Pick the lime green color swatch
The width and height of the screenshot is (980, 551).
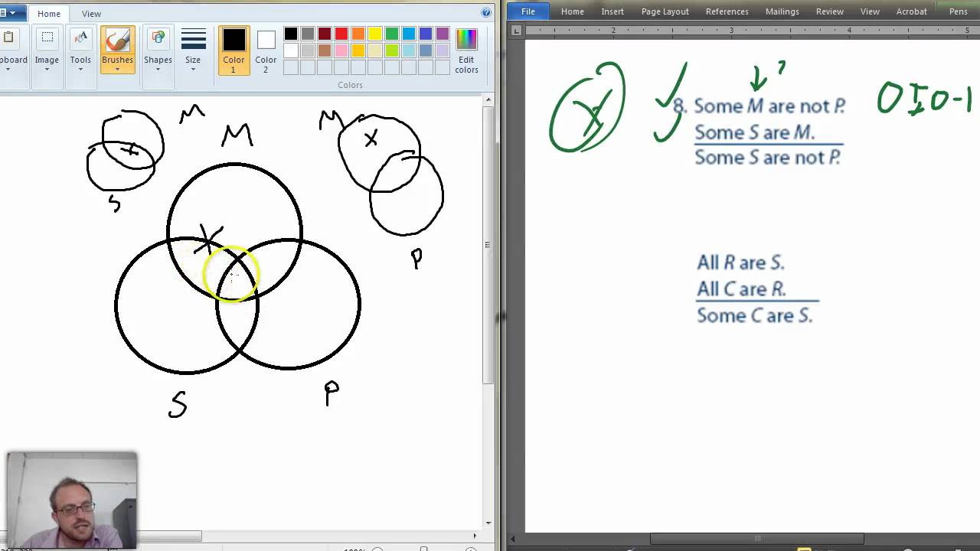(x=392, y=51)
